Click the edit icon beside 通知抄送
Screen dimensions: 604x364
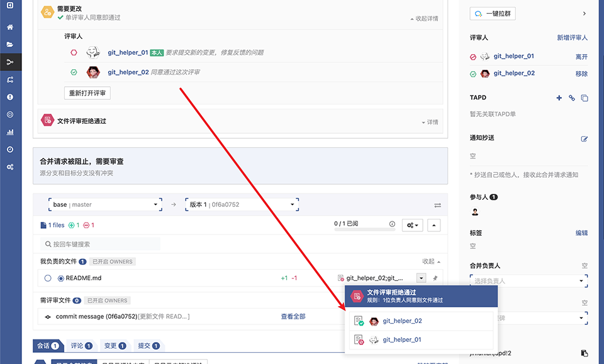coord(584,139)
